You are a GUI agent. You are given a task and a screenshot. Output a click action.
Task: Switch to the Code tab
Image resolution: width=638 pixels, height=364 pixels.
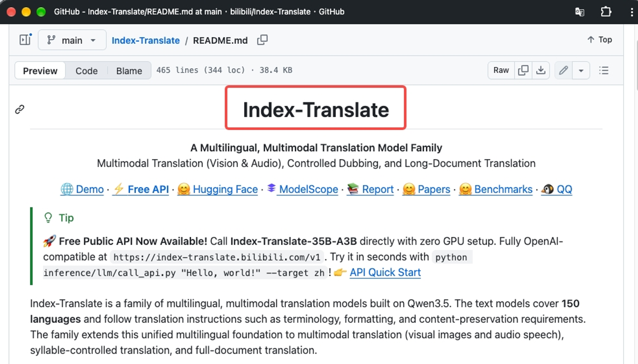(87, 71)
